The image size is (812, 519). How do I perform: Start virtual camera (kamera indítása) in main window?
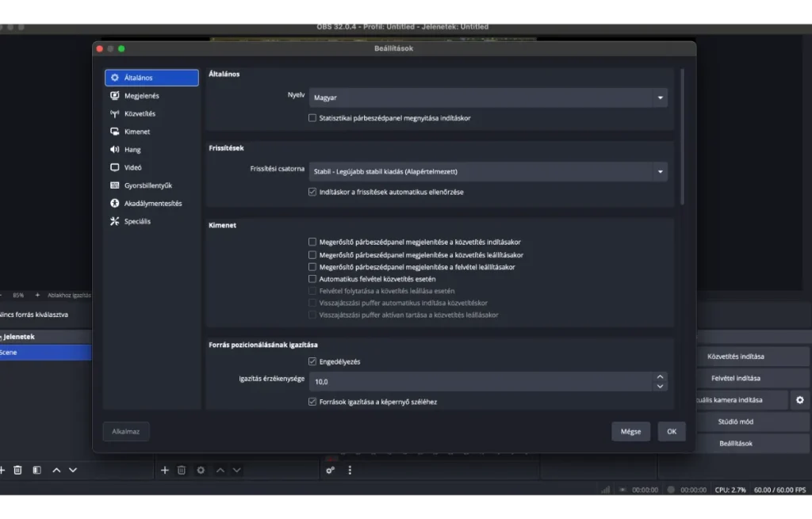tap(742, 400)
